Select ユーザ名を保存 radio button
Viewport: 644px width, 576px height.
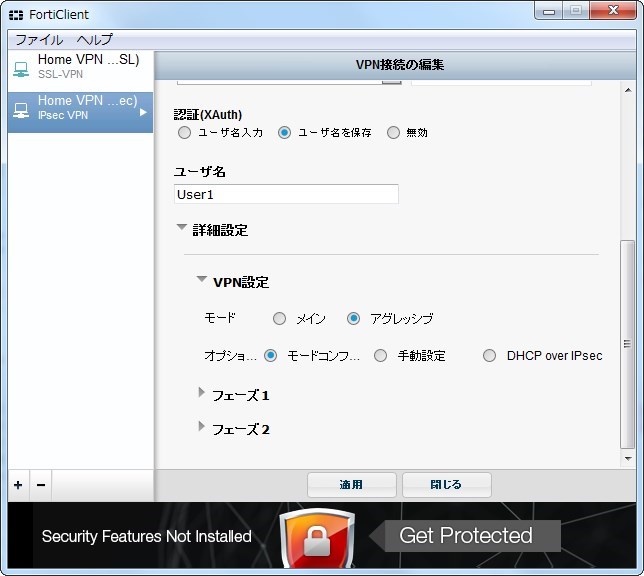[x=284, y=133]
